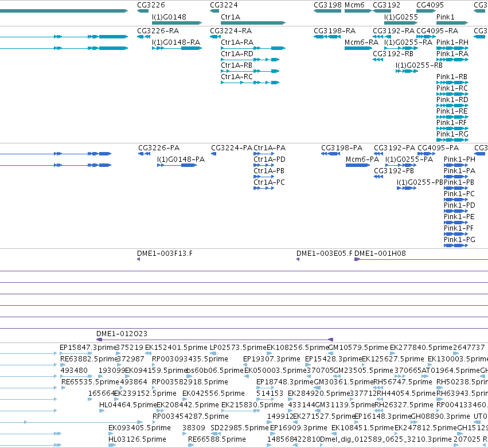Click protein Pink1-PG

click(x=459, y=240)
